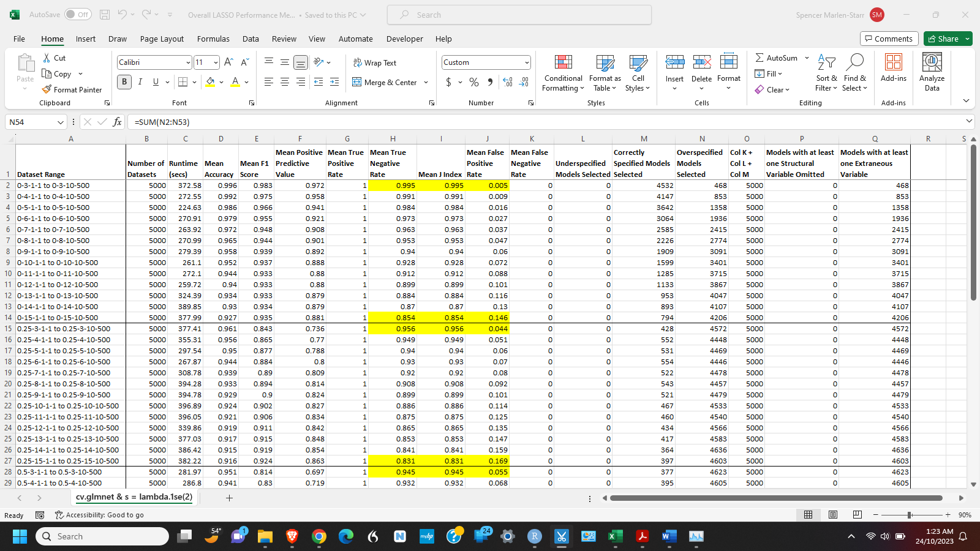This screenshot has width=980, height=551.
Task: Add a new sheet with plus button
Action: click(x=230, y=498)
